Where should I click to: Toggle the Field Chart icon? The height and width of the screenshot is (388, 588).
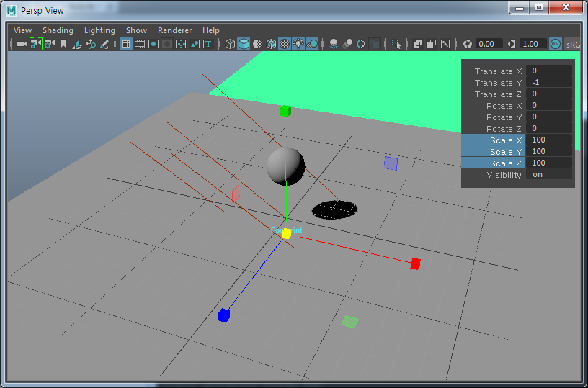(181, 44)
